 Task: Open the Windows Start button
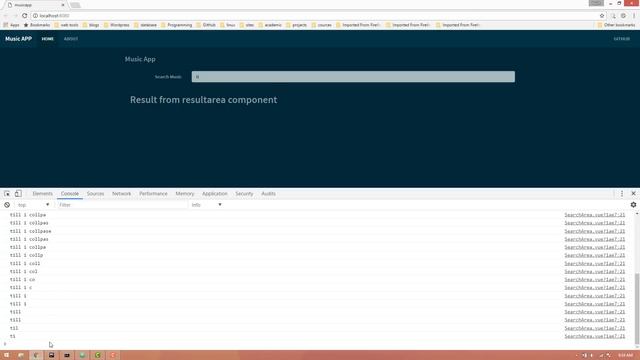[6, 355]
